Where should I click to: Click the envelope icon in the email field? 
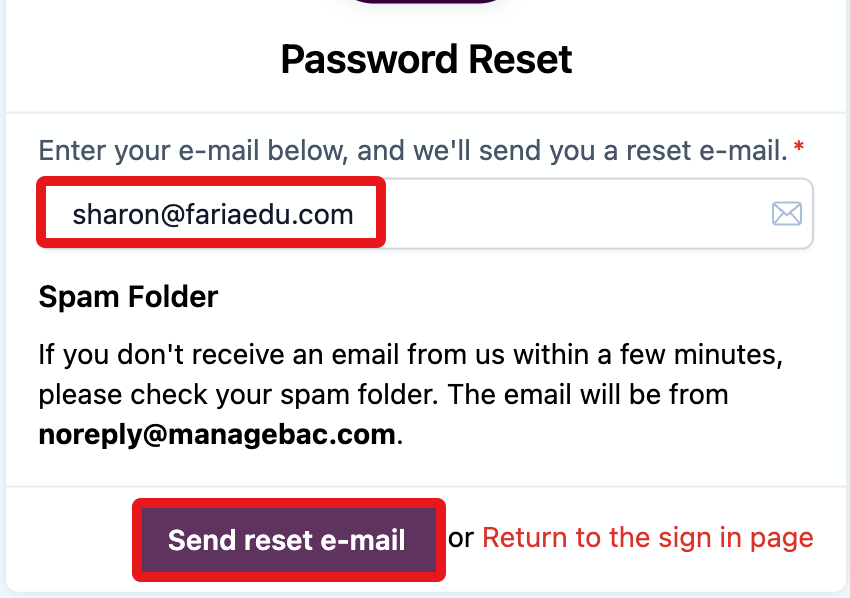(x=787, y=213)
